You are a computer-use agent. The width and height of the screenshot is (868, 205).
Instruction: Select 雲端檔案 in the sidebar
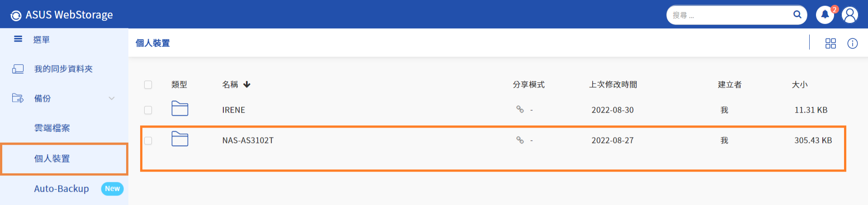[x=52, y=128]
